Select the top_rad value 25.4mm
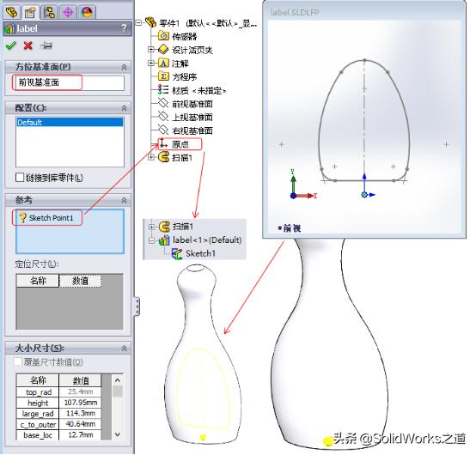 pyautogui.click(x=80, y=392)
